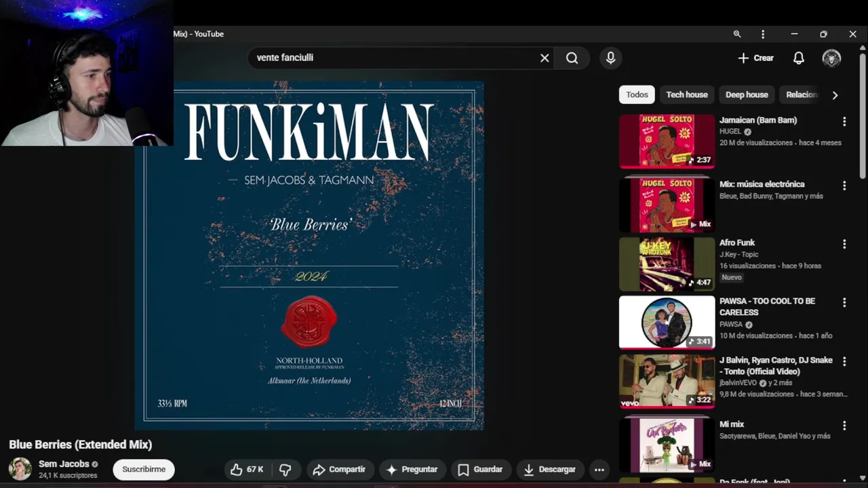
Task: Save the video with Guardar
Action: (x=480, y=469)
